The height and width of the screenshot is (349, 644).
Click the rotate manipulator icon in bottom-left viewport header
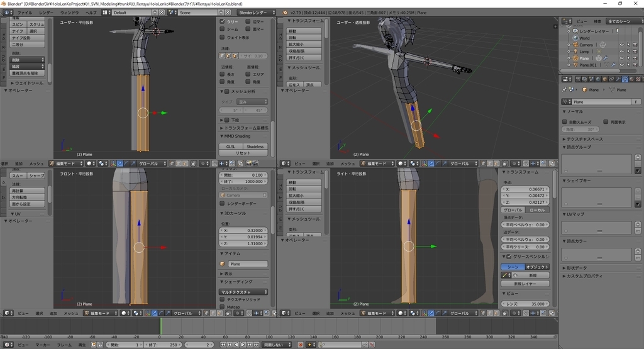161,313
